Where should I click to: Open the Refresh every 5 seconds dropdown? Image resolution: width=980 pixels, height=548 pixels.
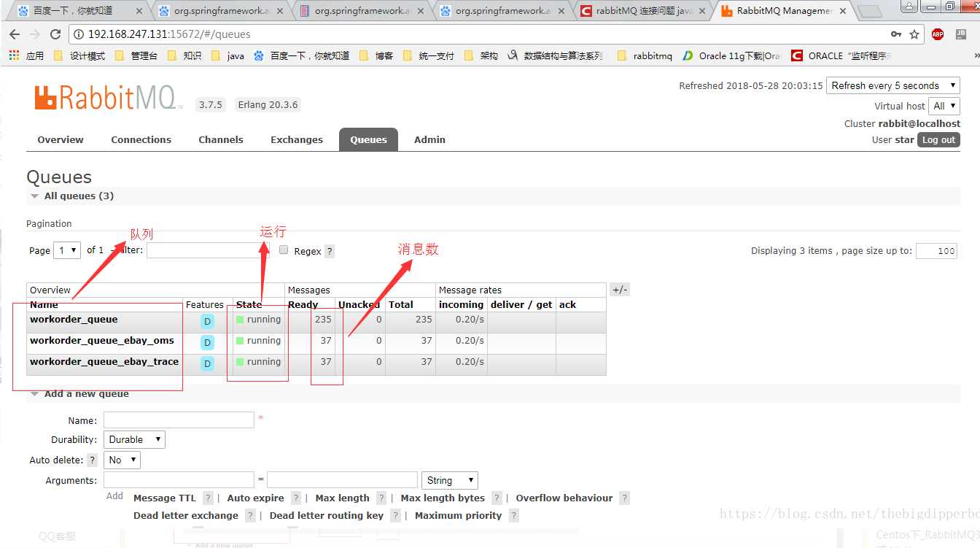[893, 85]
